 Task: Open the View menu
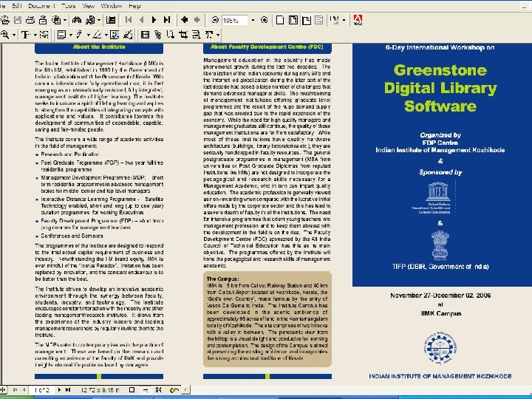(x=89, y=6)
